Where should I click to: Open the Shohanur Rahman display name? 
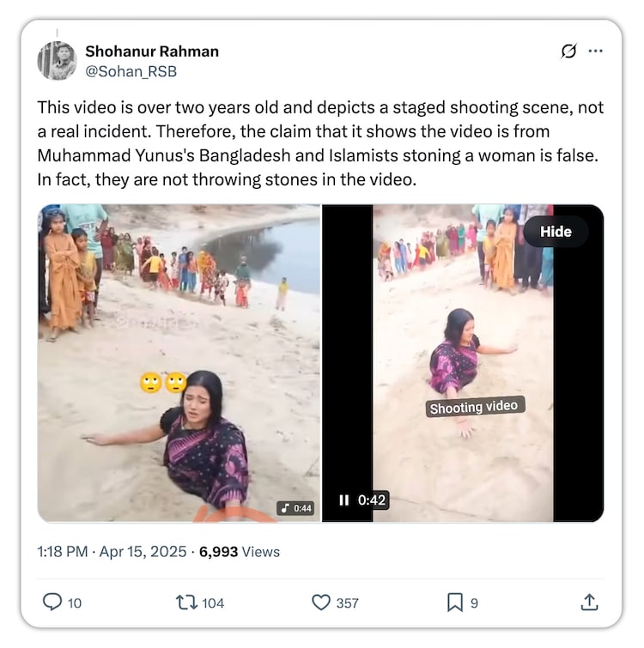tap(152, 51)
